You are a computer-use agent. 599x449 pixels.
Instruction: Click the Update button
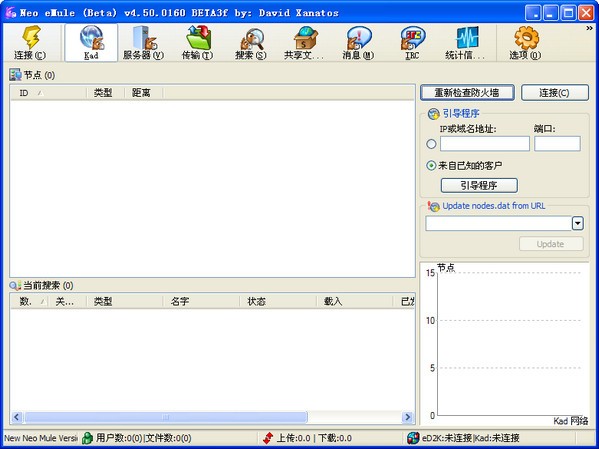click(x=551, y=244)
